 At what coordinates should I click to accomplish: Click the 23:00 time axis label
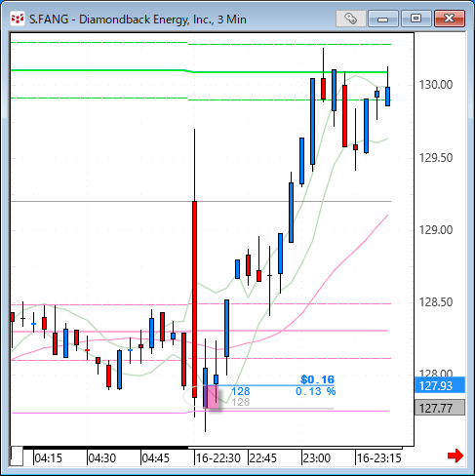click(317, 458)
